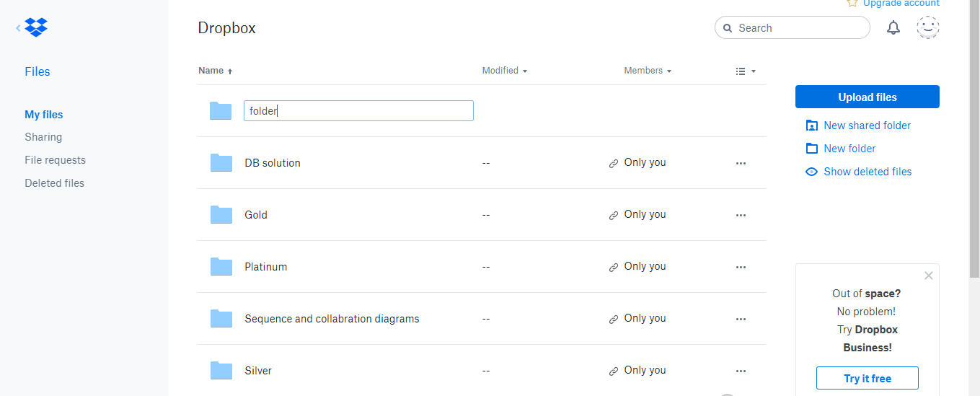This screenshot has width=980, height=396.
Task: Click the Dropbox page heading
Action: click(226, 28)
